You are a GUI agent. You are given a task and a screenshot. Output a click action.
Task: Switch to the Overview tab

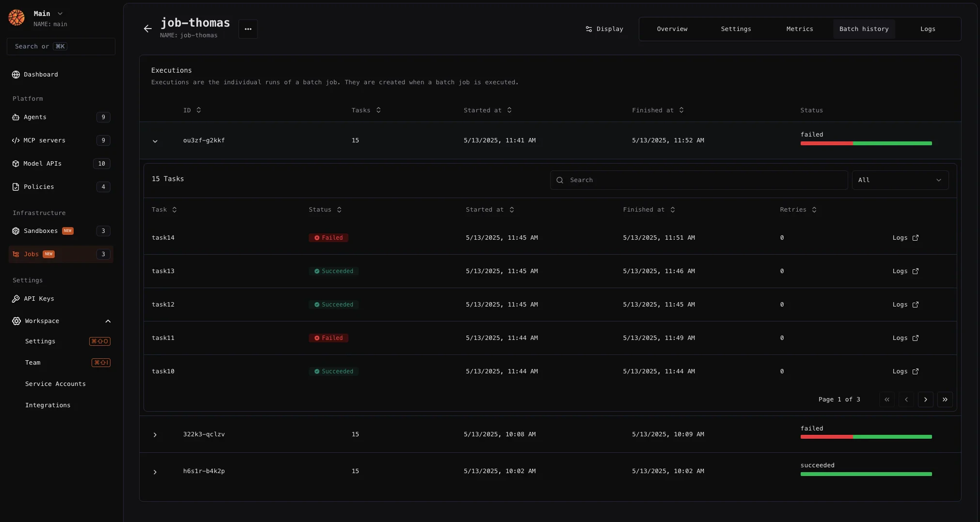click(672, 29)
